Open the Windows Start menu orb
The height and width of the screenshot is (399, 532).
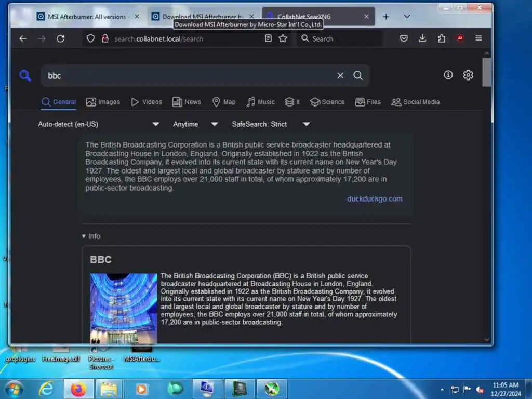pyautogui.click(x=14, y=389)
